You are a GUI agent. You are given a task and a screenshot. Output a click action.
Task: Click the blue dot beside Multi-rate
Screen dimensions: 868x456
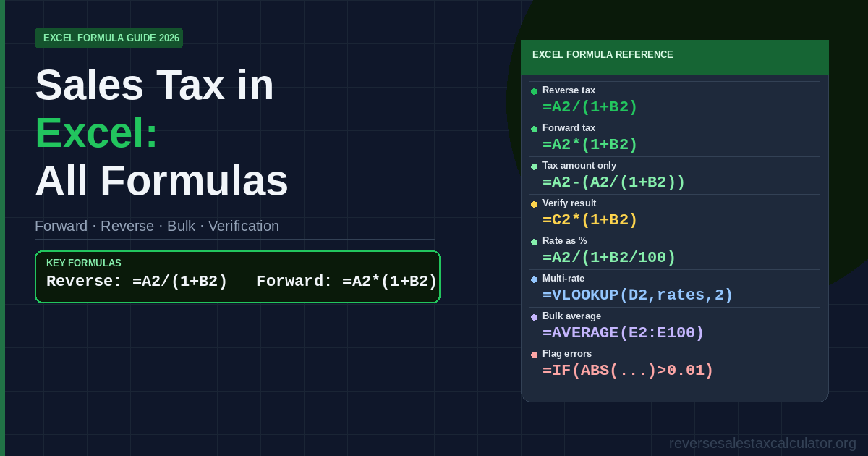click(534, 279)
